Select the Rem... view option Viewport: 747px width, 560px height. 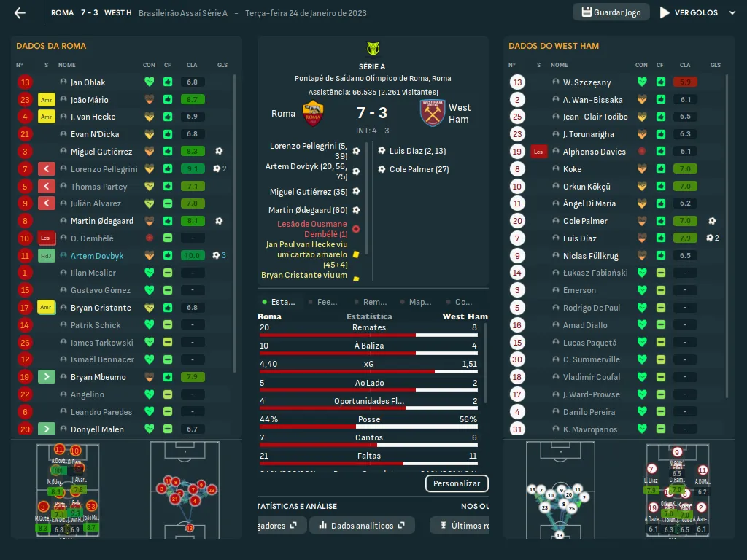pos(371,302)
